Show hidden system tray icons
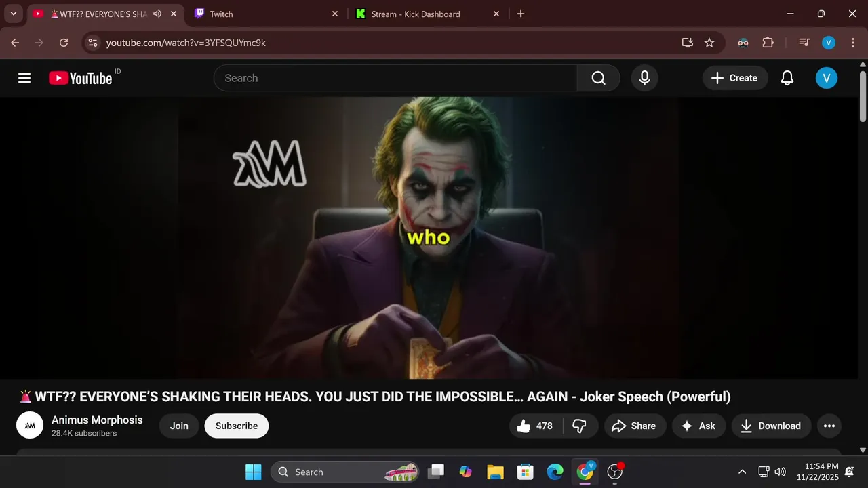Image resolution: width=868 pixels, height=488 pixels. (742, 472)
